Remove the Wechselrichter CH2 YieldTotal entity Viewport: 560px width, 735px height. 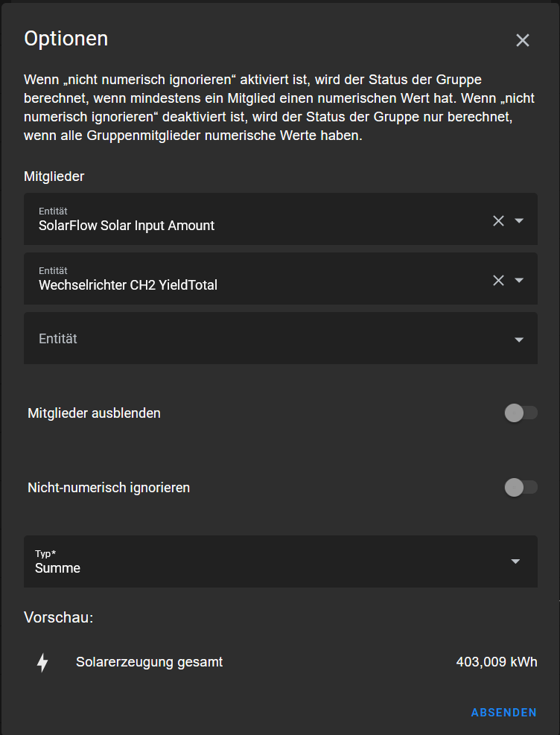498,280
